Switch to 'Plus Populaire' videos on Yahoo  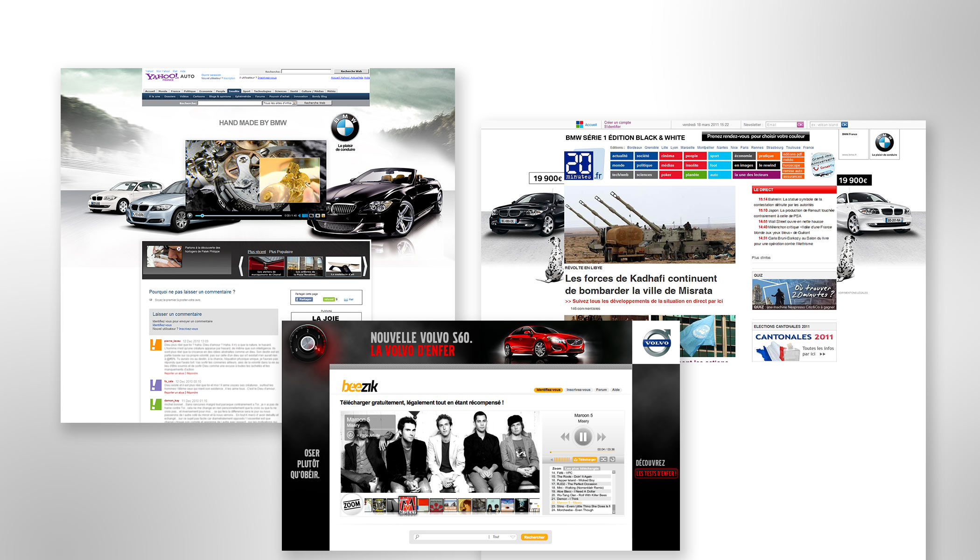[281, 252]
